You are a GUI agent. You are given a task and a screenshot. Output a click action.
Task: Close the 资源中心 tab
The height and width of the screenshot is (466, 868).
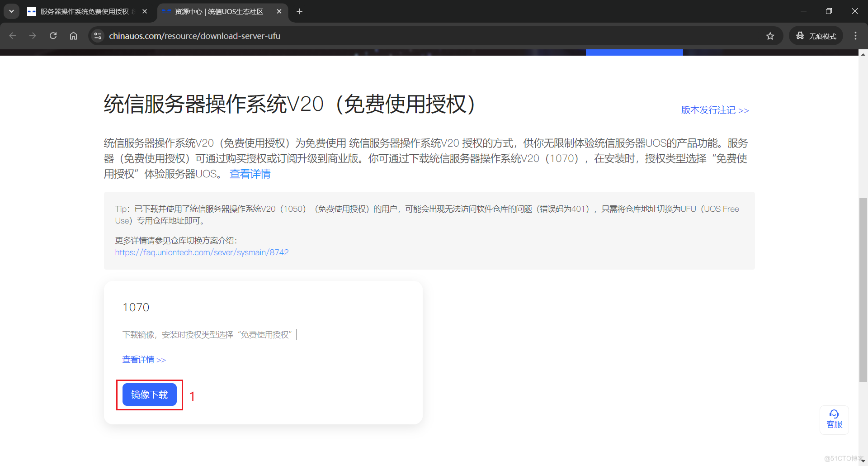279,11
